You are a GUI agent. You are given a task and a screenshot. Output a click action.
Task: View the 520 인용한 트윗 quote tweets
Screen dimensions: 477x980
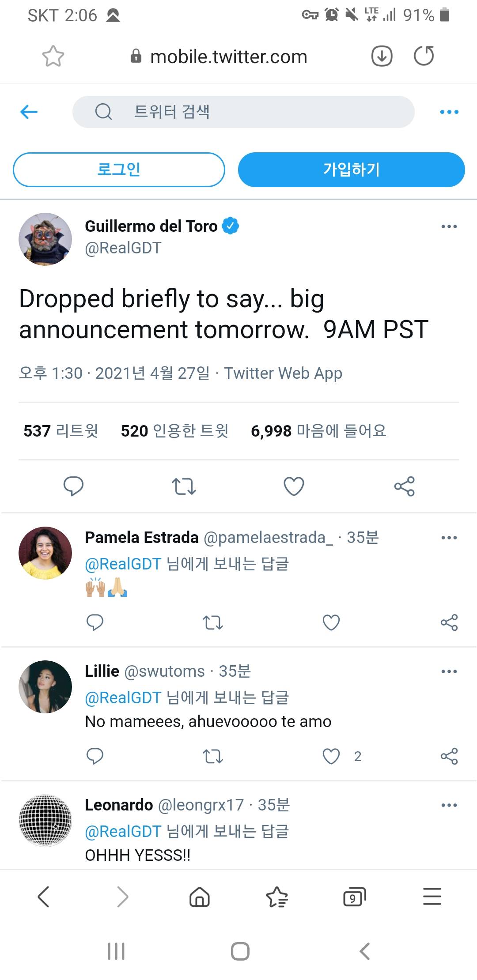[x=174, y=431]
